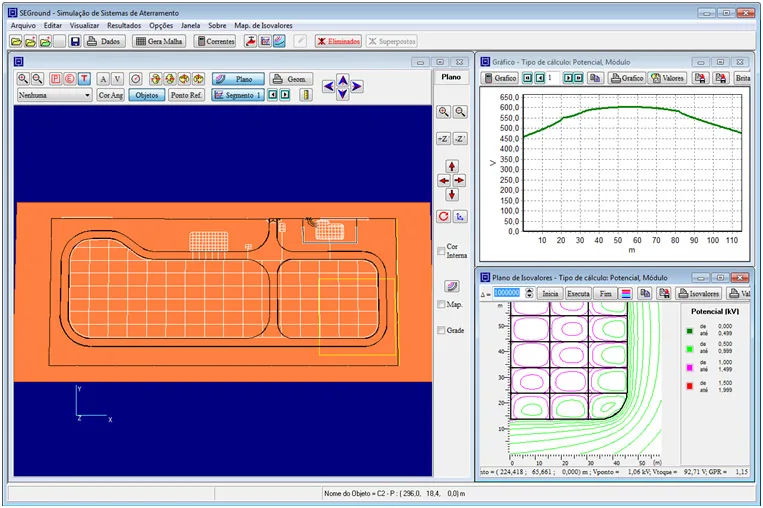
Task: Open the Map. de Isovalores menu
Action: [x=263, y=25]
